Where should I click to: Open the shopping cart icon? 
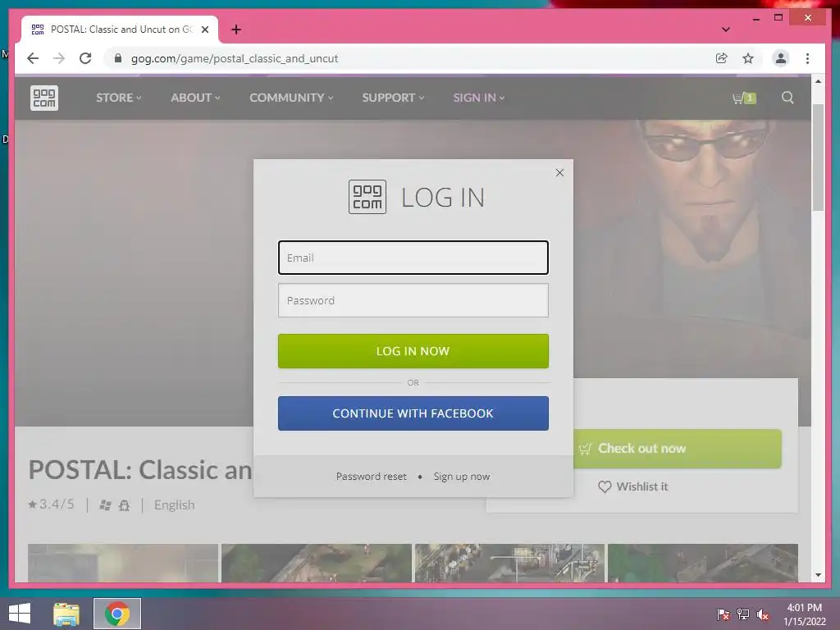743,98
